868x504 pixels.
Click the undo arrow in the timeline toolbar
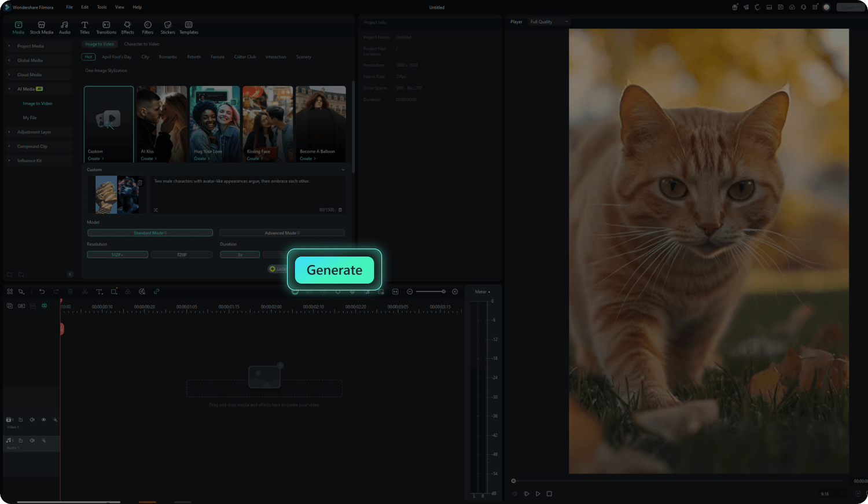coord(42,292)
